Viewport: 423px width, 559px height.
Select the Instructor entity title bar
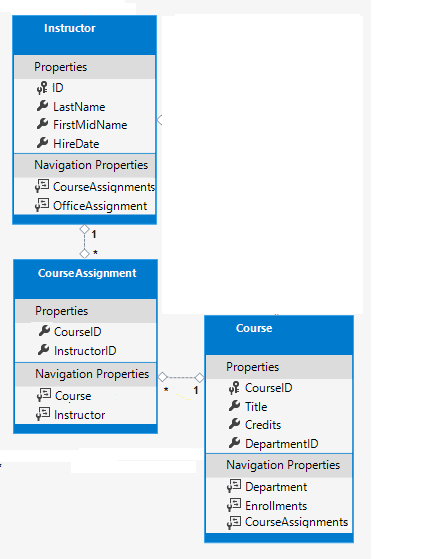coord(84,35)
